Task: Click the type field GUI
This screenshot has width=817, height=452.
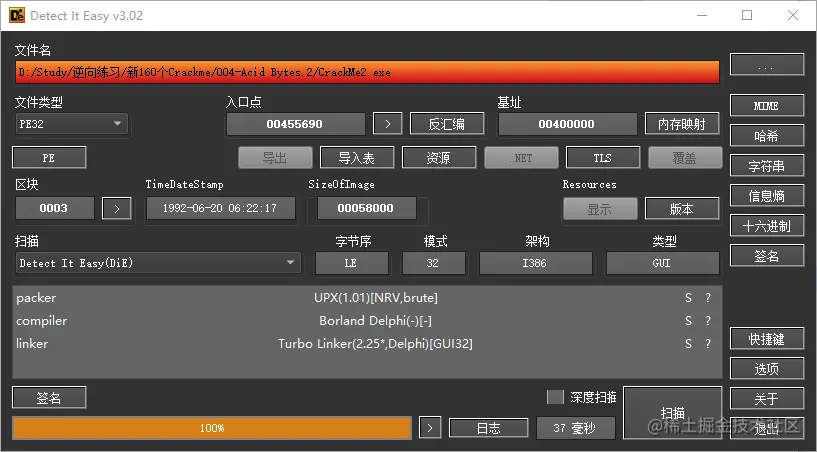Action: pos(662,263)
